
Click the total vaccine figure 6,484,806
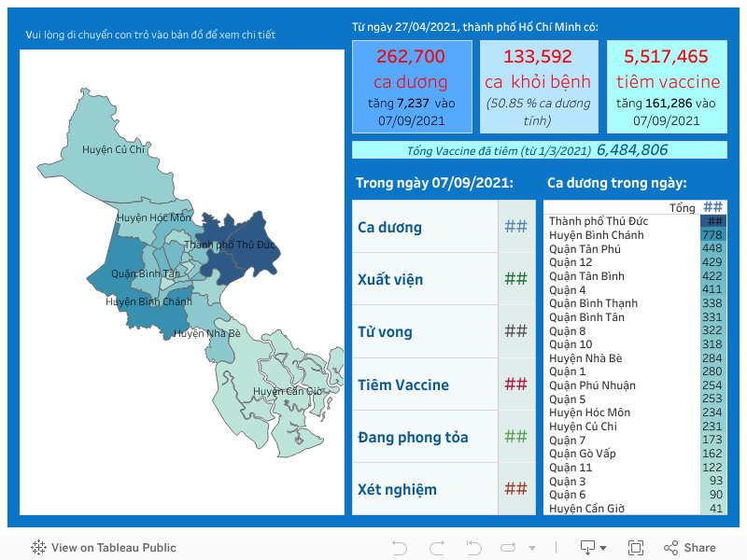tap(632, 150)
